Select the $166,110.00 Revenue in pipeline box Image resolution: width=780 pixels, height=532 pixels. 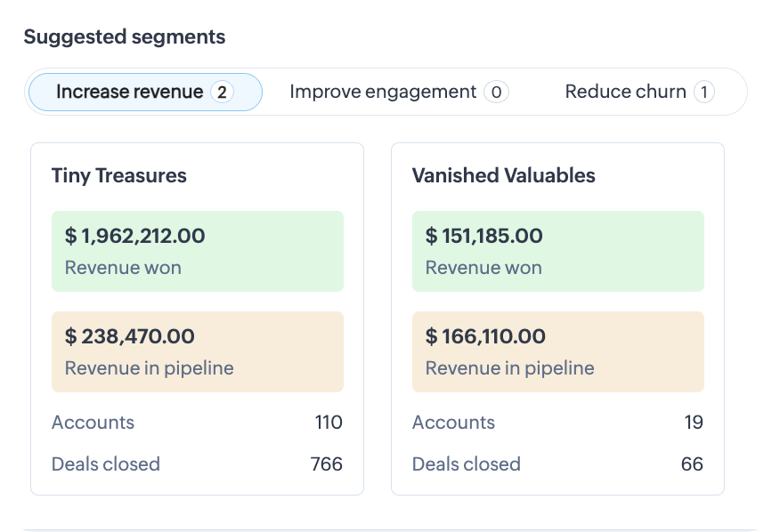tap(557, 351)
